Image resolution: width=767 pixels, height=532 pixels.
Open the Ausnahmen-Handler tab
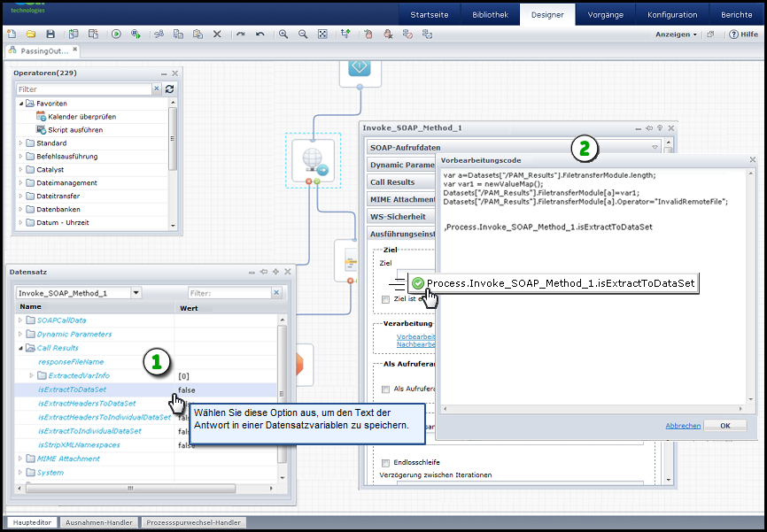[x=98, y=522]
